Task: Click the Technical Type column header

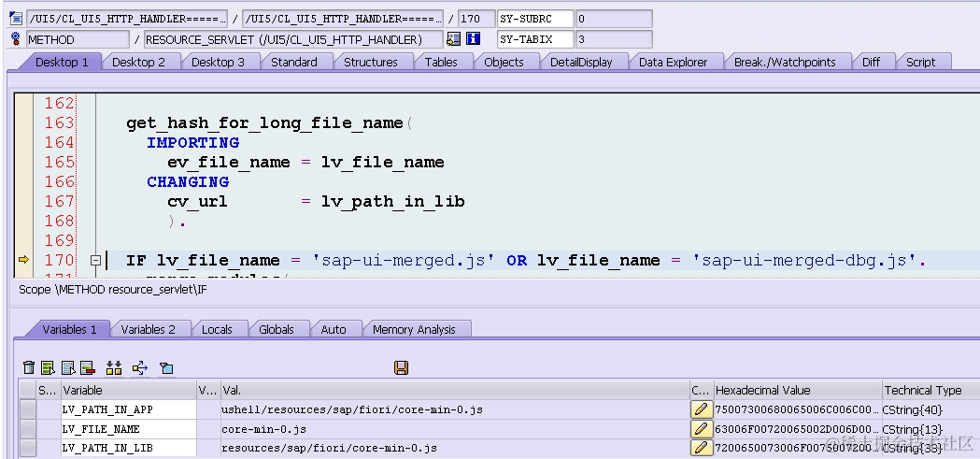Action: 931,390
